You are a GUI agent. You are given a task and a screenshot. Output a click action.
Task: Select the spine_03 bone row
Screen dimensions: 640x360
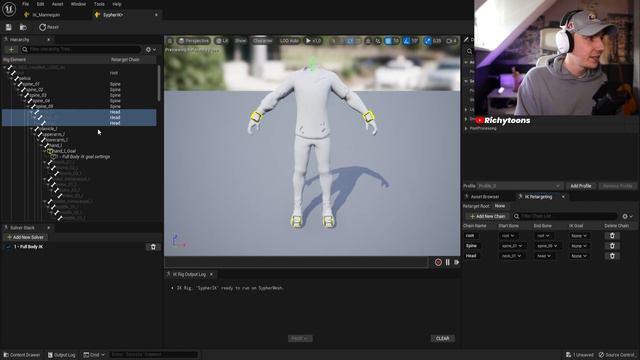(x=79, y=95)
